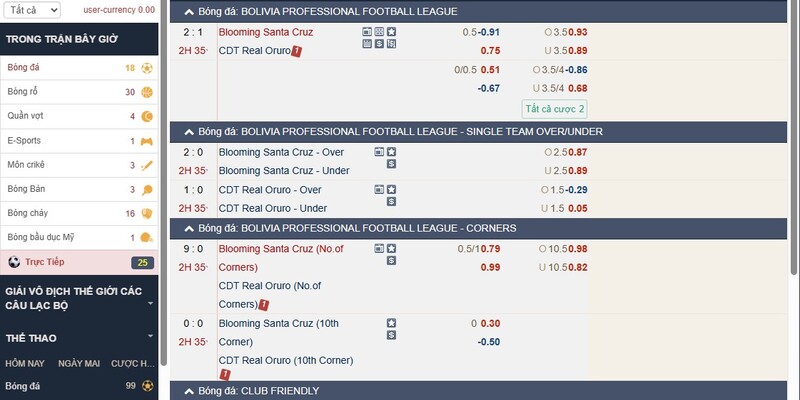Click the favorite star for Blooming Santa Cruz match
This screenshot has height=400, width=800.
(391, 32)
